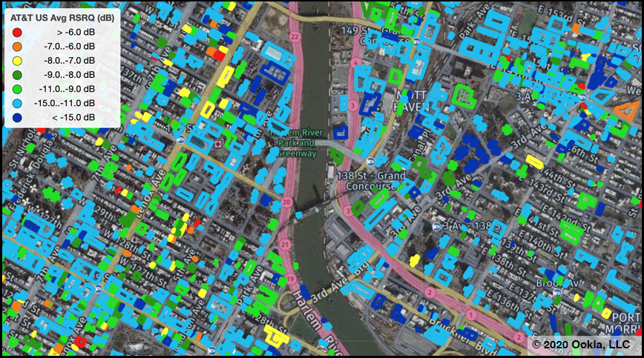Click the exit 4 highway shield
The image size is (644, 358).
coord(355,63)
